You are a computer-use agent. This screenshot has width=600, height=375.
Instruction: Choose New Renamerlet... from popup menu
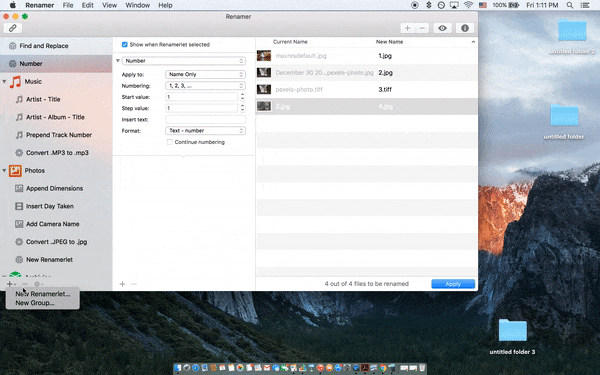[x=42, y=294]
